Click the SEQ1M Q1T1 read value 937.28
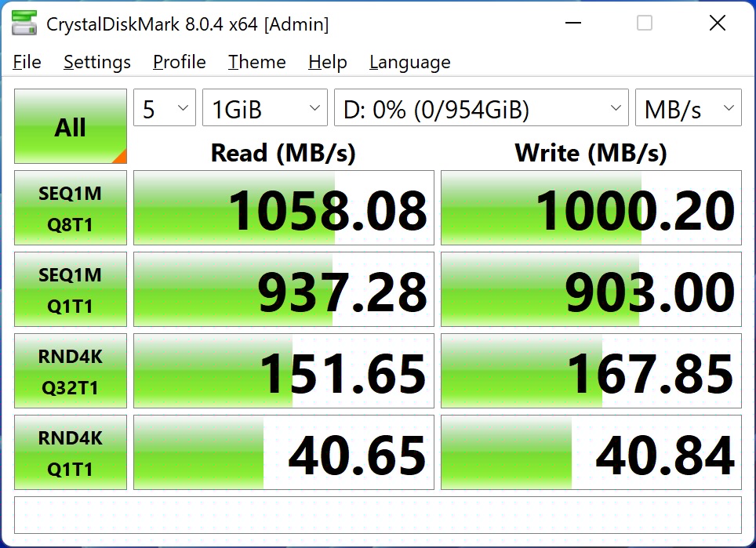Screen dimensions: 756x548 click(284, 289)
